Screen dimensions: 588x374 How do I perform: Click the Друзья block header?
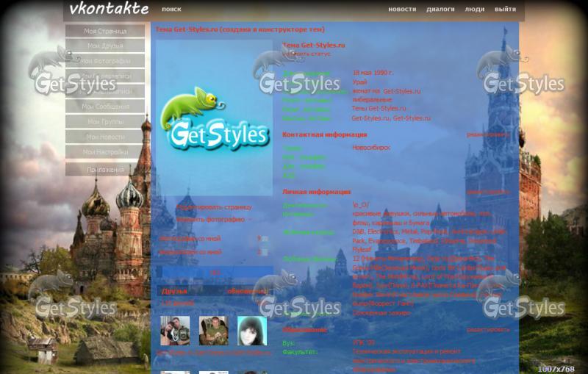174,291
